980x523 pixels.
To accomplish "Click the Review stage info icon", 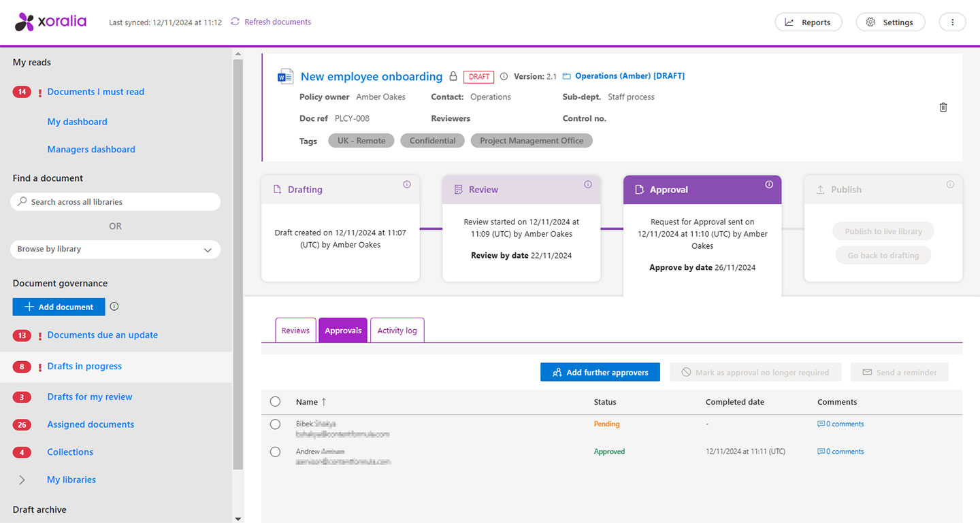I will (588, 184).
